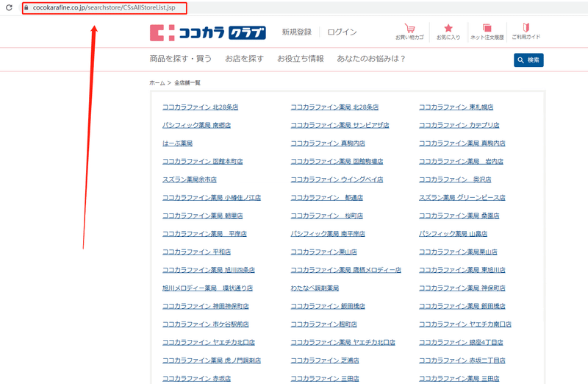Open ココカラファイン 銀座4丁目店 link

[x=461, y=342]
